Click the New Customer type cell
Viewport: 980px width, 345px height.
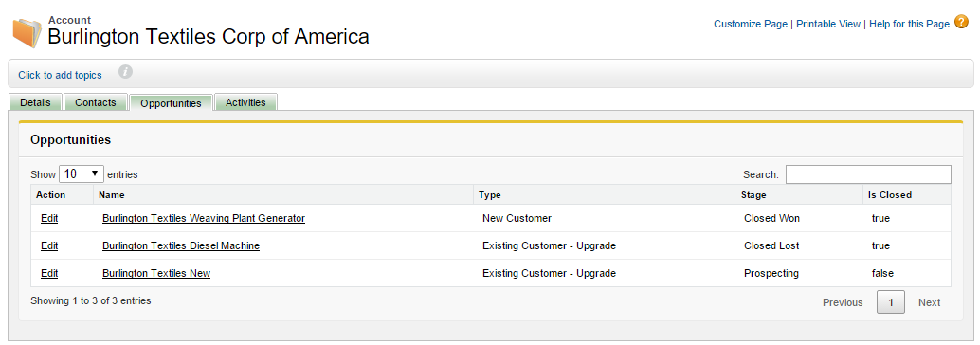(x=517, y=218)
